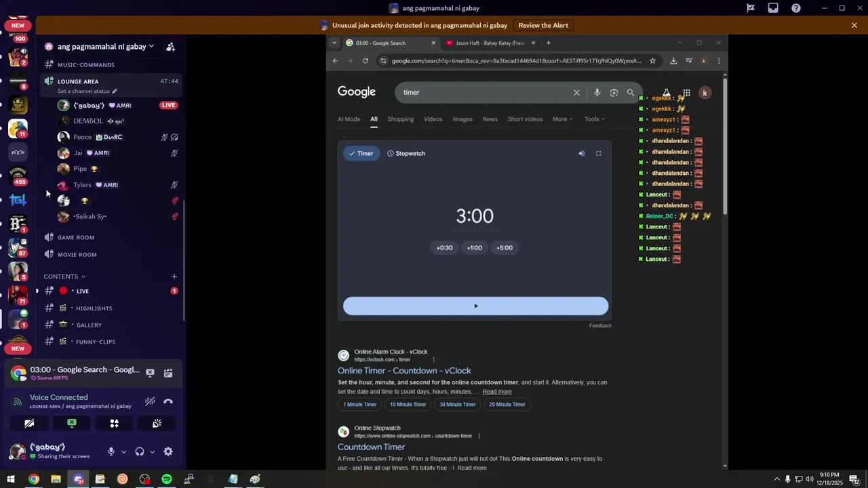Dismiss the unusual join activity banner
The image size is (868, 488).
pos(854,26)
